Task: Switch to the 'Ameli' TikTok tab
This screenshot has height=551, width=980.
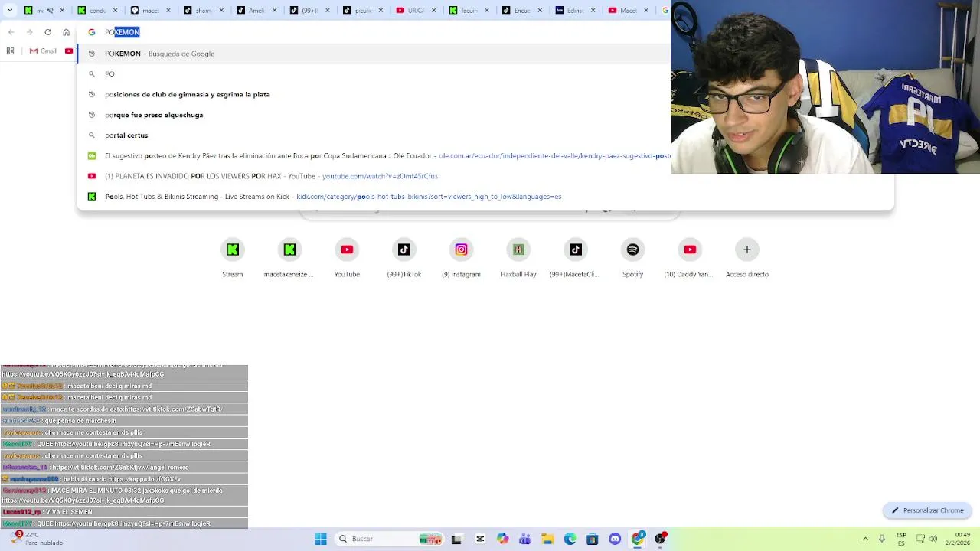Action: [256, 10]
